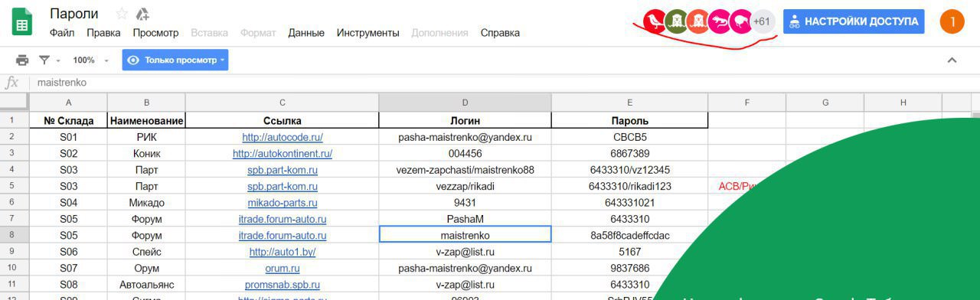Open the Только просмотр mode dropdown

pyautogui.click(x=175, y=60)
